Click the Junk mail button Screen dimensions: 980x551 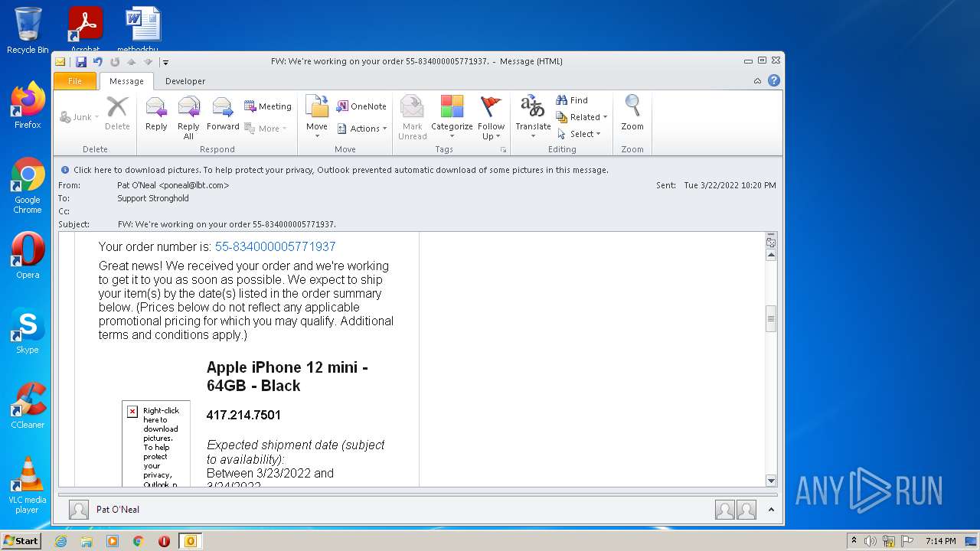[x=80, y=117]
